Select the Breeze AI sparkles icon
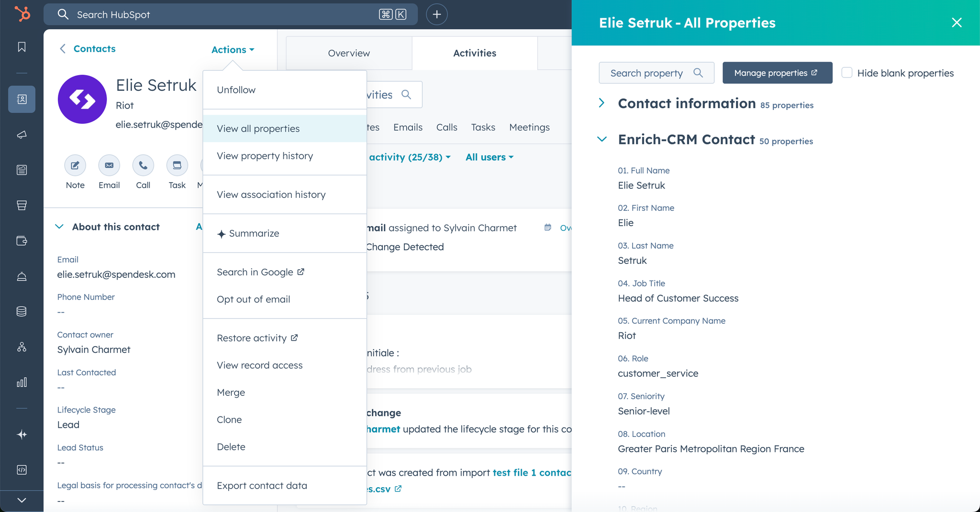Screen dimensions: 980x512 tap(22, 435)
